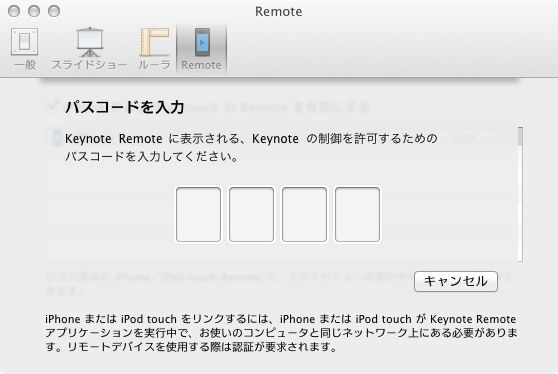Zoom the Remote preferences window
Screen dimensions: 558x374
[x=54, y=11]
